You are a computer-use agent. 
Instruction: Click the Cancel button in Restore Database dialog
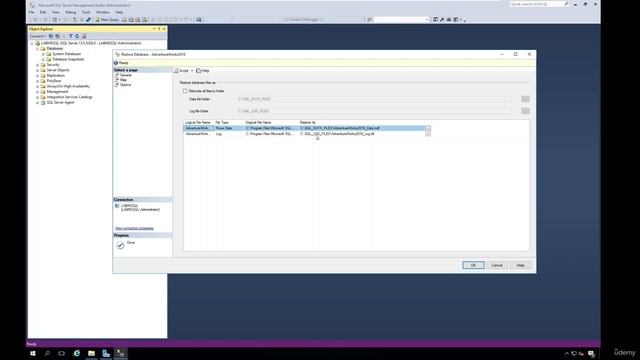pos(497,265)
